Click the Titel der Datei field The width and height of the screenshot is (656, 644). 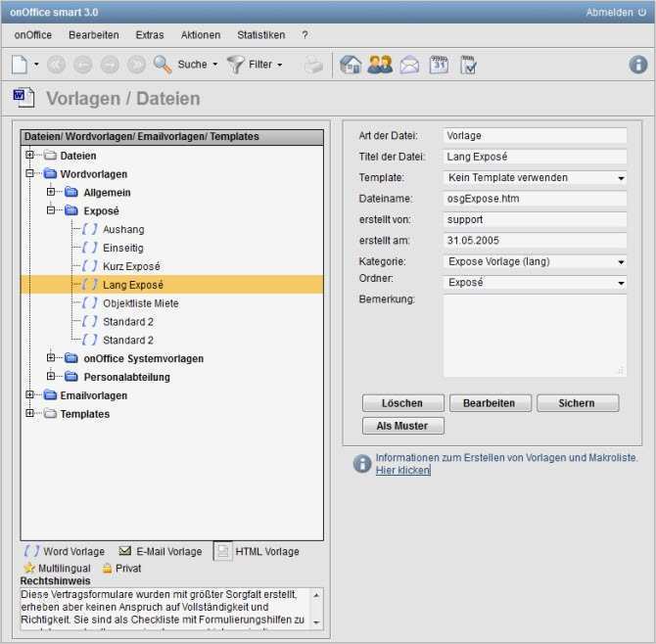535,157
